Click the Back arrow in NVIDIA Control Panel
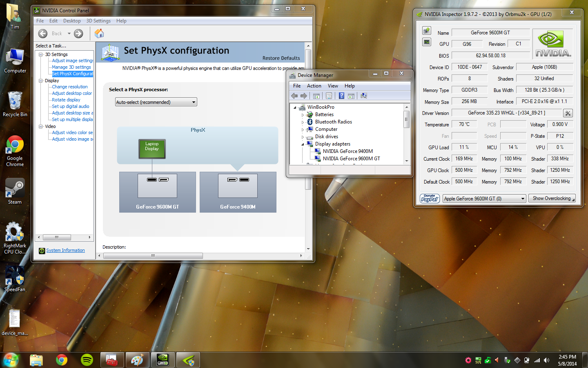The height and width of the screenshot is (368, 588). tap(43, 34)
